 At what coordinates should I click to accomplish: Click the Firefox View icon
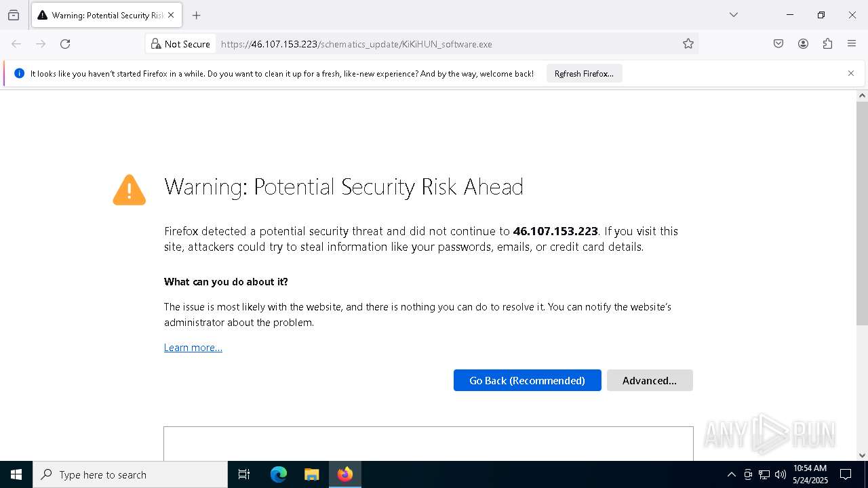[x=14, y=15]
